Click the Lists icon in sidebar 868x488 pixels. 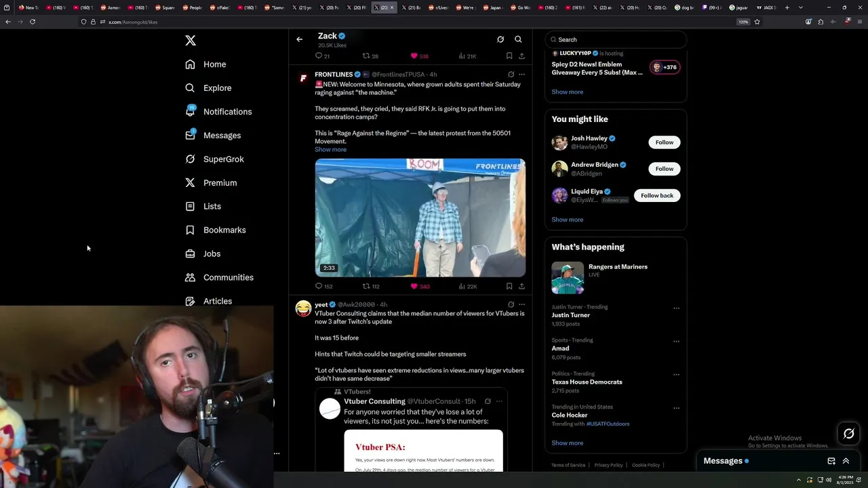click(190, 206)
